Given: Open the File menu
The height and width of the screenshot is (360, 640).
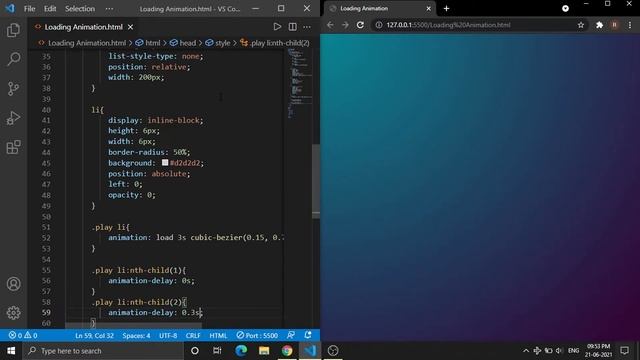Looking at the screenshot, I should 29,9.
